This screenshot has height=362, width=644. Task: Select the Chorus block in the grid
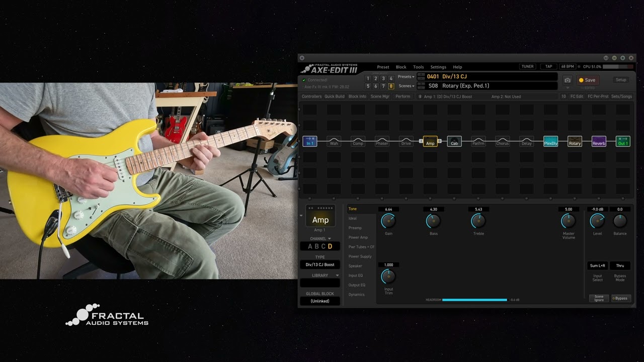[503, 141]
